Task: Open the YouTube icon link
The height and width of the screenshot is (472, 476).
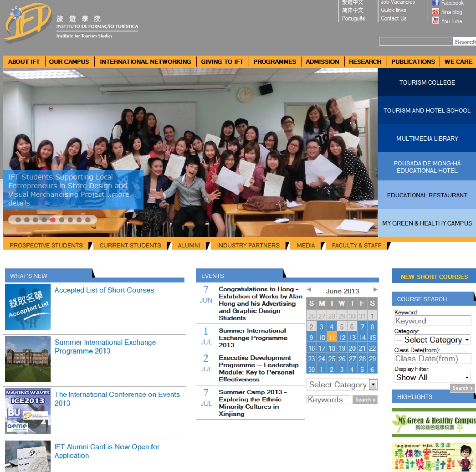Action: point(436,21)
